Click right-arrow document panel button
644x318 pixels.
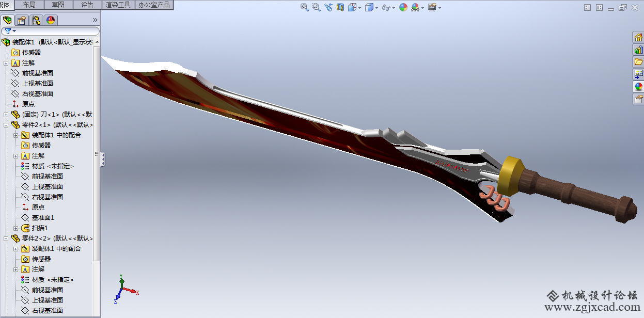599,8
